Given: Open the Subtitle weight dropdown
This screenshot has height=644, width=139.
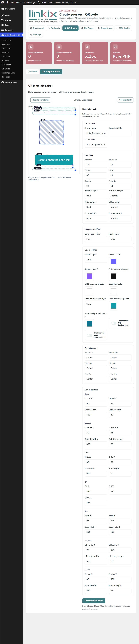Looking at the screenshot, I should (120, 196).
